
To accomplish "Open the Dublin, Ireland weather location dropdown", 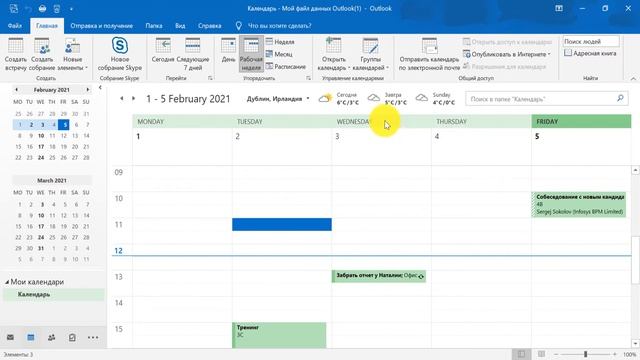I will (308, 98).
